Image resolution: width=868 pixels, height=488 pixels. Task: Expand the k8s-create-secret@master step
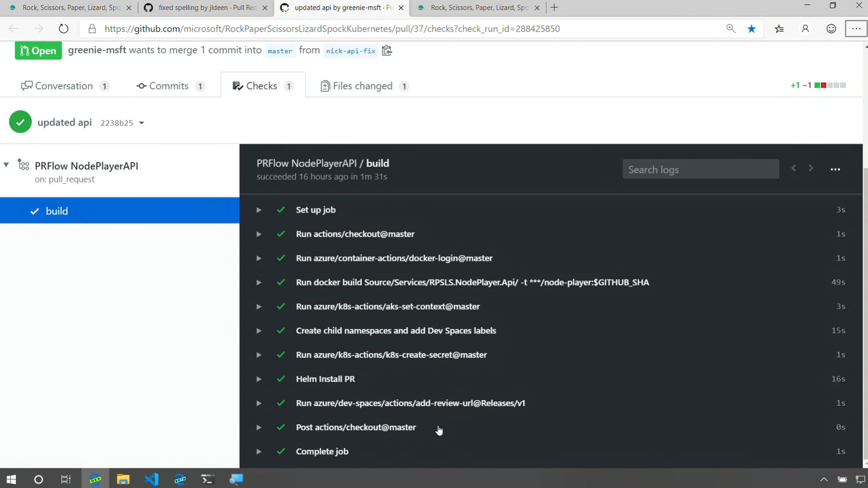tap(259, 355)
